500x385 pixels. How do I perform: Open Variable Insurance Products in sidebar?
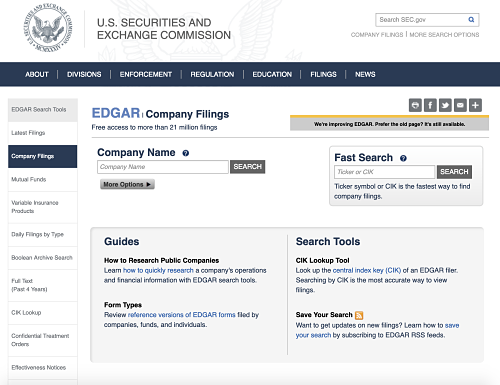click(x=43, y=207)
